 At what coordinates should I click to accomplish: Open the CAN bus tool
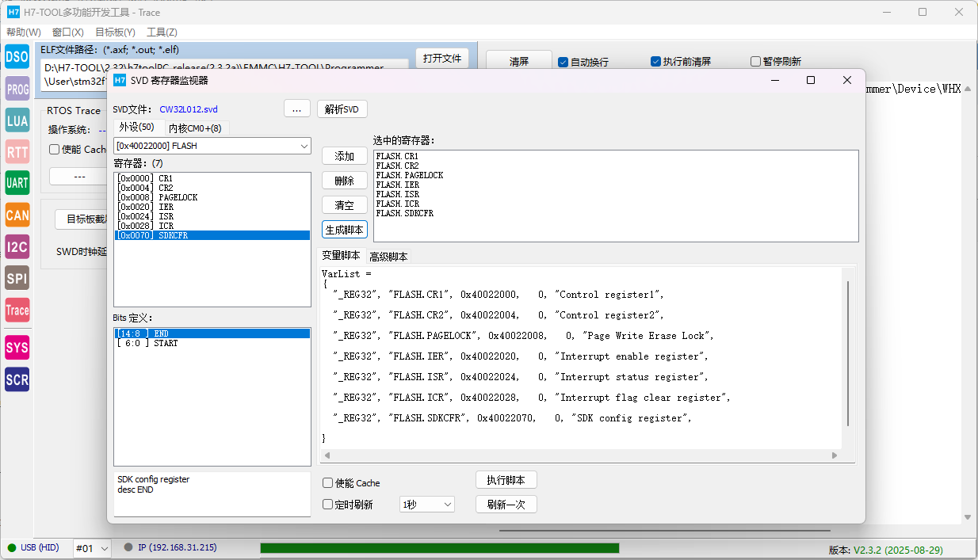(17, 215)
